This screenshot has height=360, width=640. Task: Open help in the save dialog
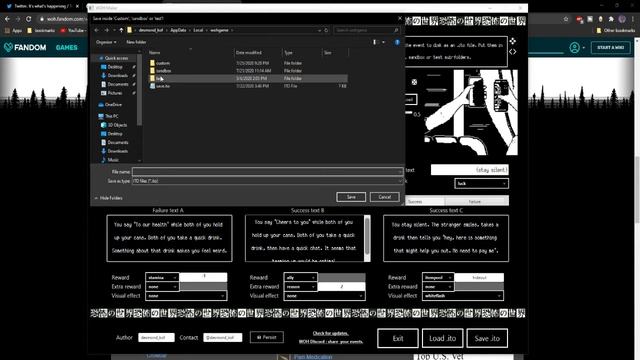(397, 42)
